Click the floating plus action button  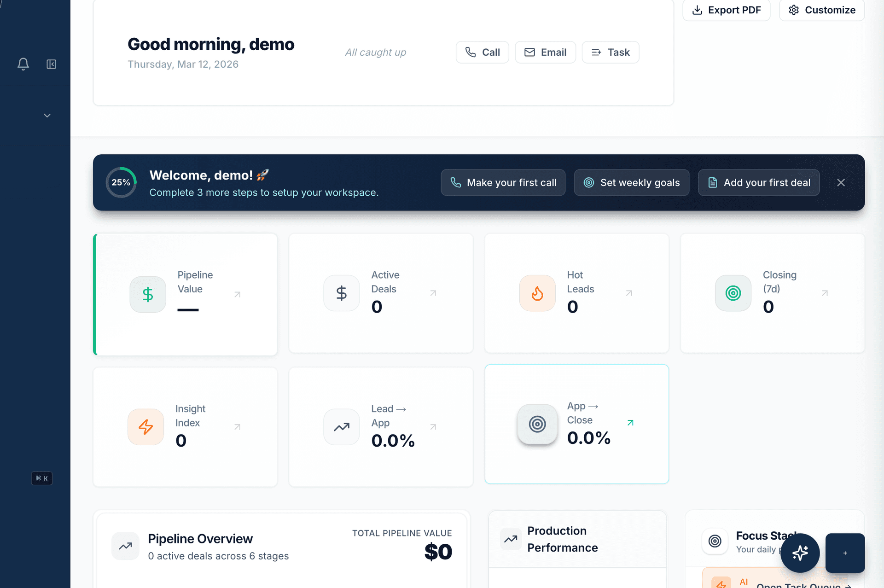tap(845, 553)
